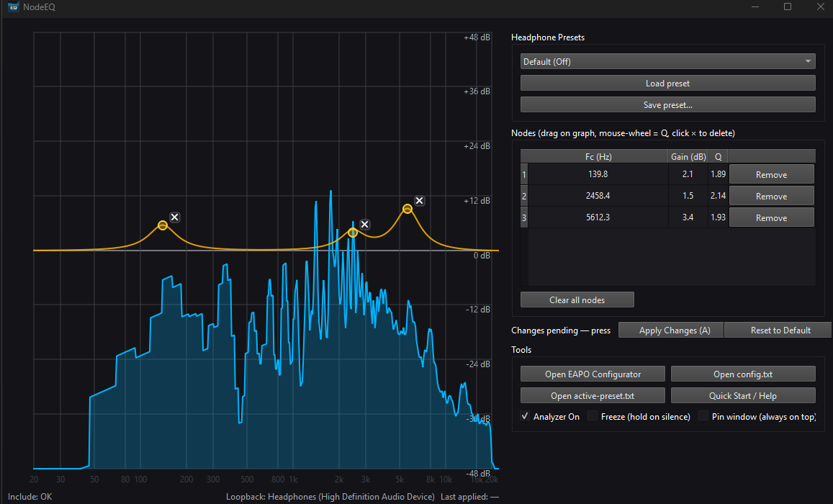Click the Gain cell of node 3
Viewport: 833px width, 504px height.
click(688, 217)
